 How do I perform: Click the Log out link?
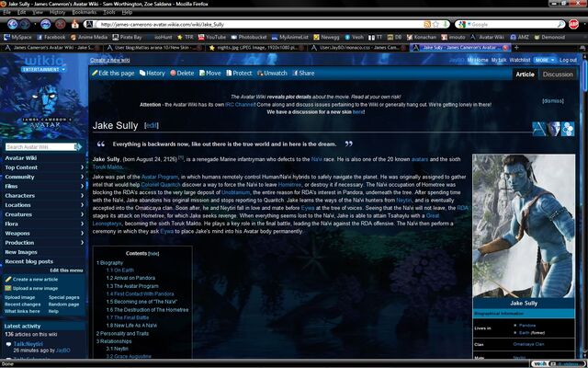pos(568,60)
